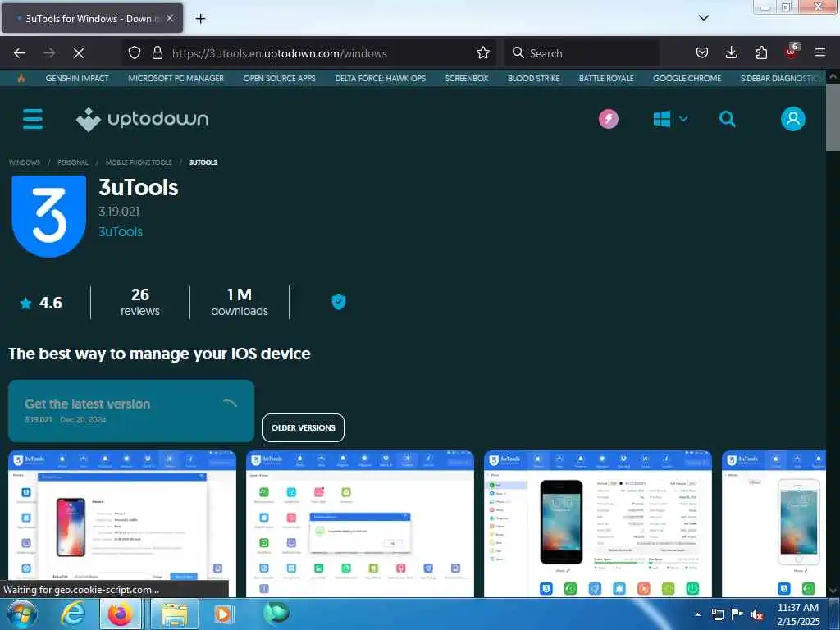The height and width of the screenshot is (630, 840).
Task: Click the trending flame icon
Action: point(21,78)
